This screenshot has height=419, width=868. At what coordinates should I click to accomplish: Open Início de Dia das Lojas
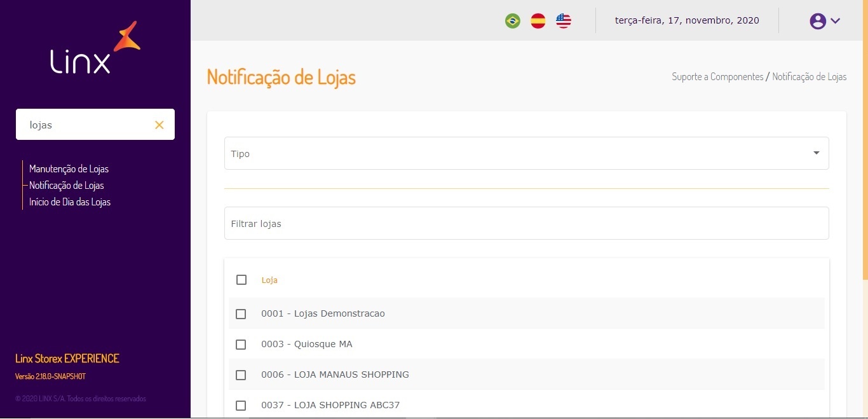pos(70,202)
